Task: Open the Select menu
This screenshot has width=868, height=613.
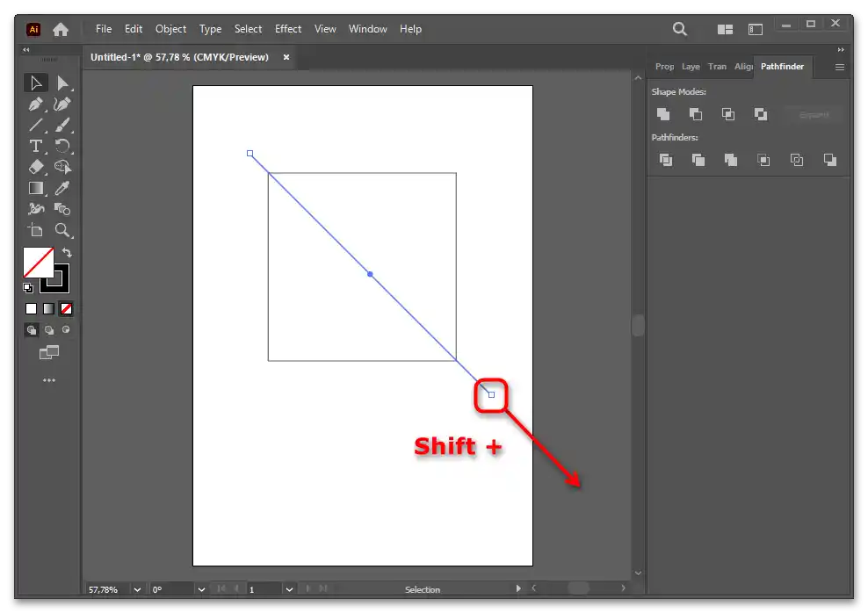Action: (x=248, y=29)
